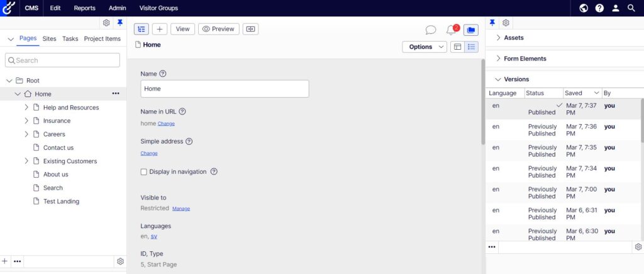Open the Options dropdown
Image resolution: width=644 pixels, height=274 pixels.
pyautogui.click(x=425, y=47)
